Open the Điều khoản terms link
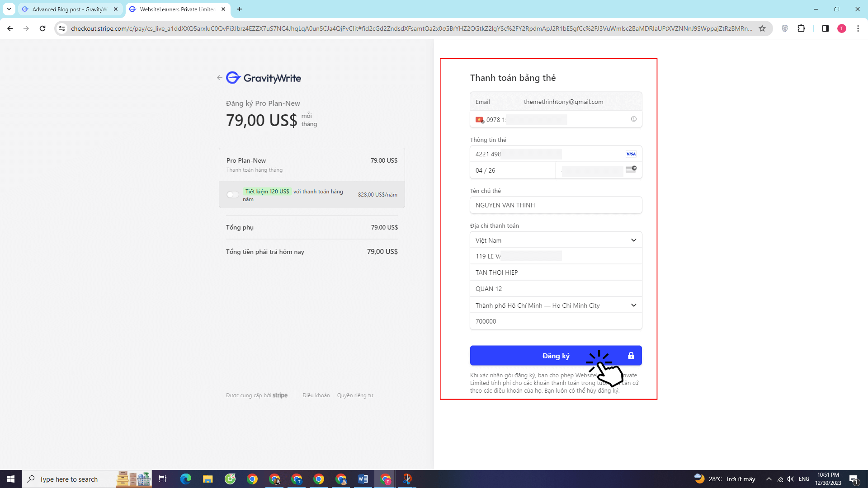This screenshot has width=868, height=488. [316, 395]
